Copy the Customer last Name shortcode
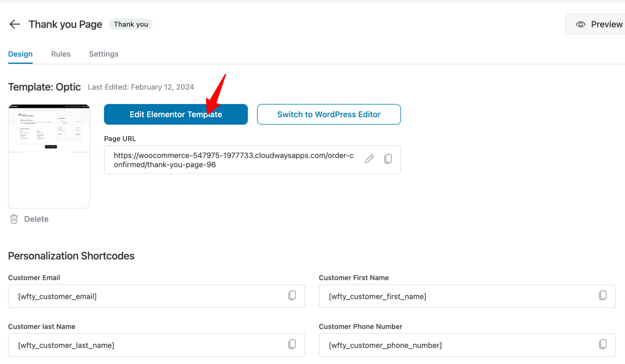The height and width of the screenshot is (364, 625). point(292,344)
